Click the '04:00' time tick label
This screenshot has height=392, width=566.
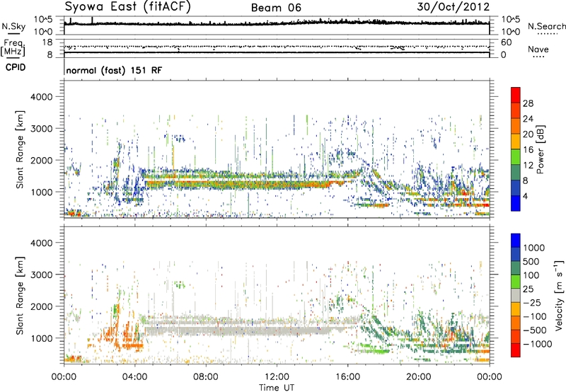tap(134, 377)
